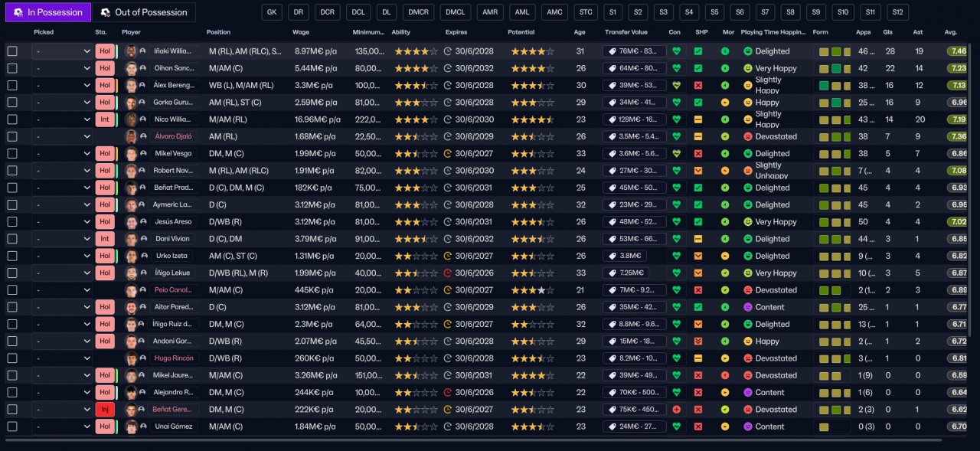Tick the checkbox for Iñaki Williams' row
This screenshot has width=980, height=451.
(x=12, y=51)
